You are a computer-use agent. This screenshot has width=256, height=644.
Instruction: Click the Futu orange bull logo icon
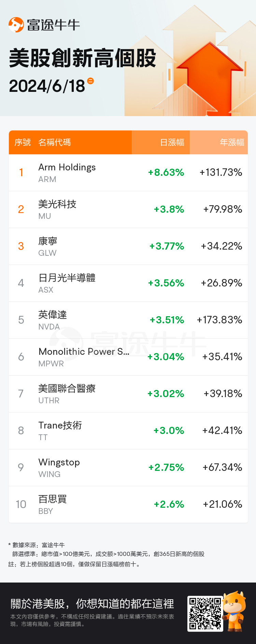click(16, 25)
